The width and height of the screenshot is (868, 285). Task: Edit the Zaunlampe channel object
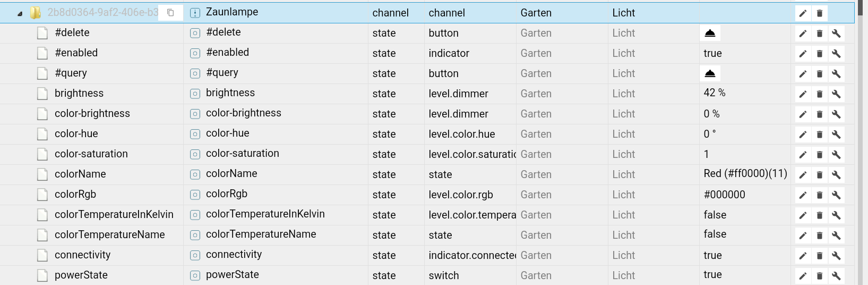(803, 13)
